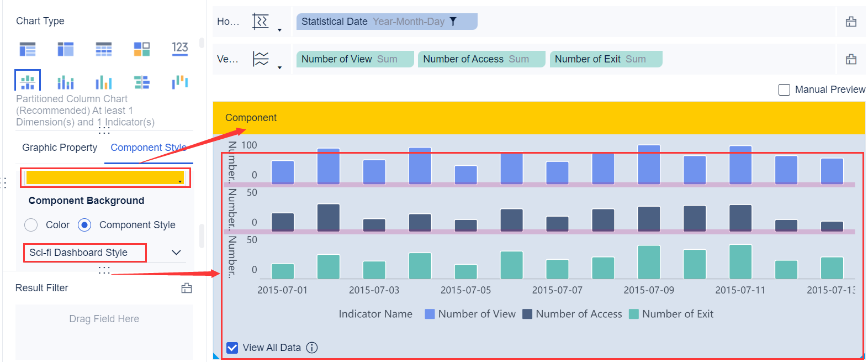
Task: Click the Result Filter label
Action: point(42,288)
